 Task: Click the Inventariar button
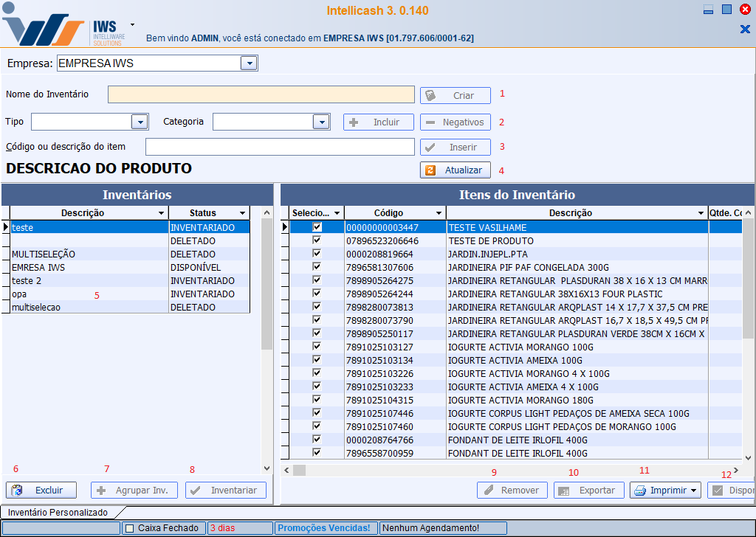(226, 491)
